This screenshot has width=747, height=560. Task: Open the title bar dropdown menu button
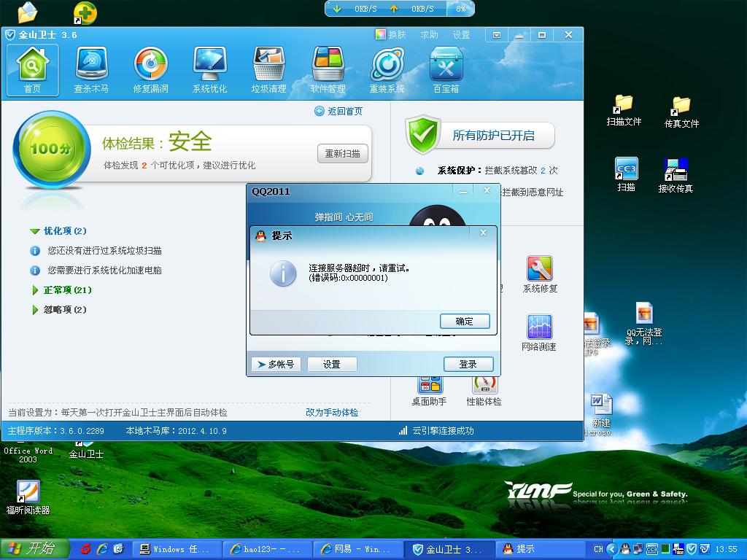[x=496, y=35]
